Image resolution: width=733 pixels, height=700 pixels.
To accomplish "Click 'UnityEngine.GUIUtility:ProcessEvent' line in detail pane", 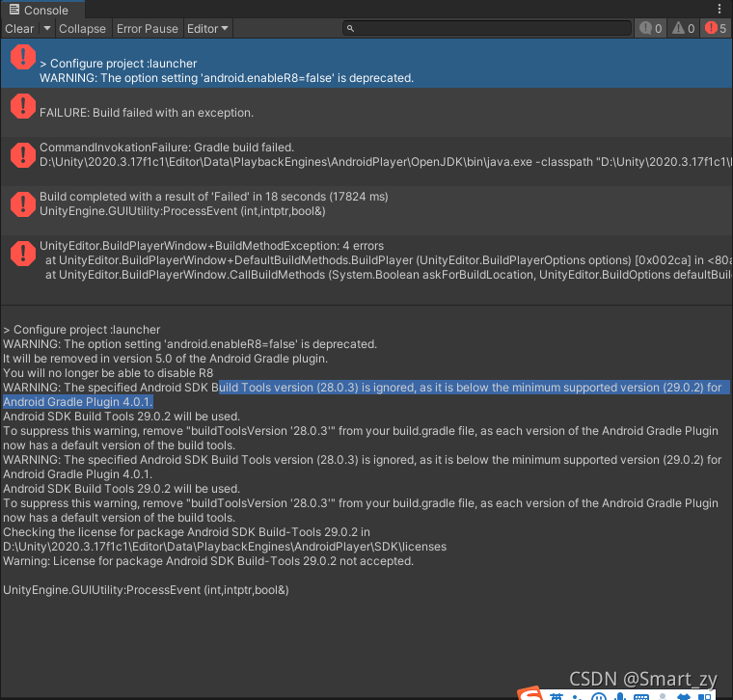I will click(x=146, y=590).
